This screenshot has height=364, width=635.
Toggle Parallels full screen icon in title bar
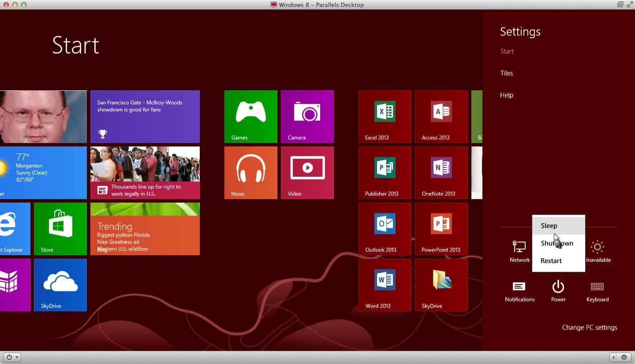[629, 5]
